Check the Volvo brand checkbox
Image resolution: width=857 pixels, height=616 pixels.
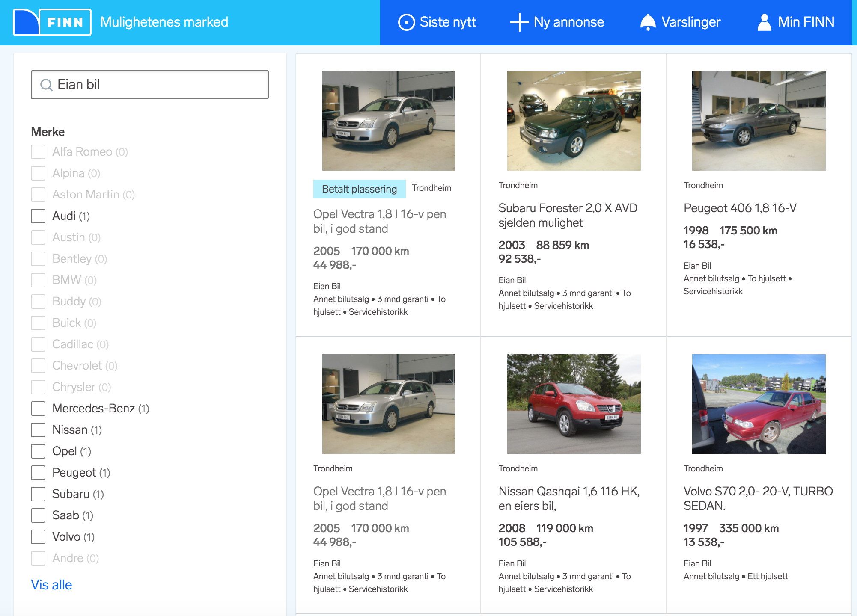[x=38, y=537]
